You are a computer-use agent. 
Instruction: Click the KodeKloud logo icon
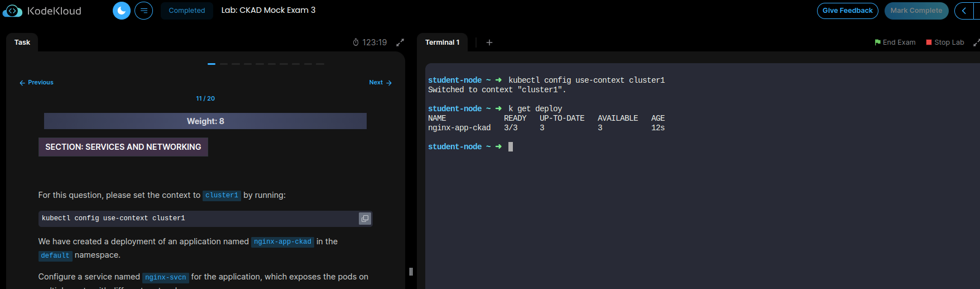12,11
